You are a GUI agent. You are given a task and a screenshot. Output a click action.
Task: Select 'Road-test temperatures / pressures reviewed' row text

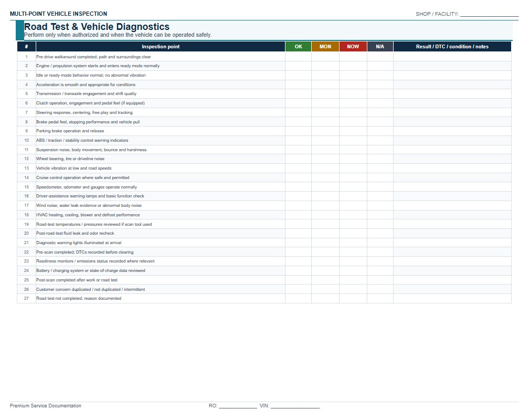[x=94, y=225]
